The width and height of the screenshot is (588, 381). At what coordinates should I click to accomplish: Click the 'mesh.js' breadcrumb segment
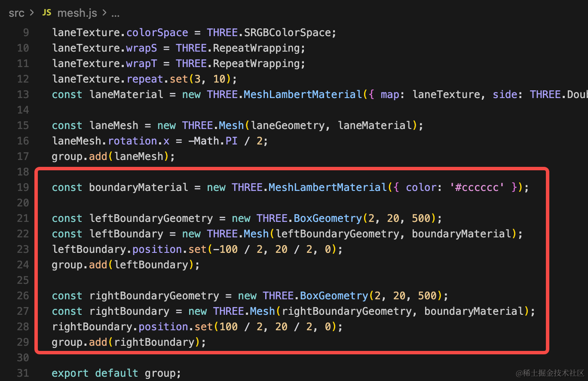tap(77, 13)
